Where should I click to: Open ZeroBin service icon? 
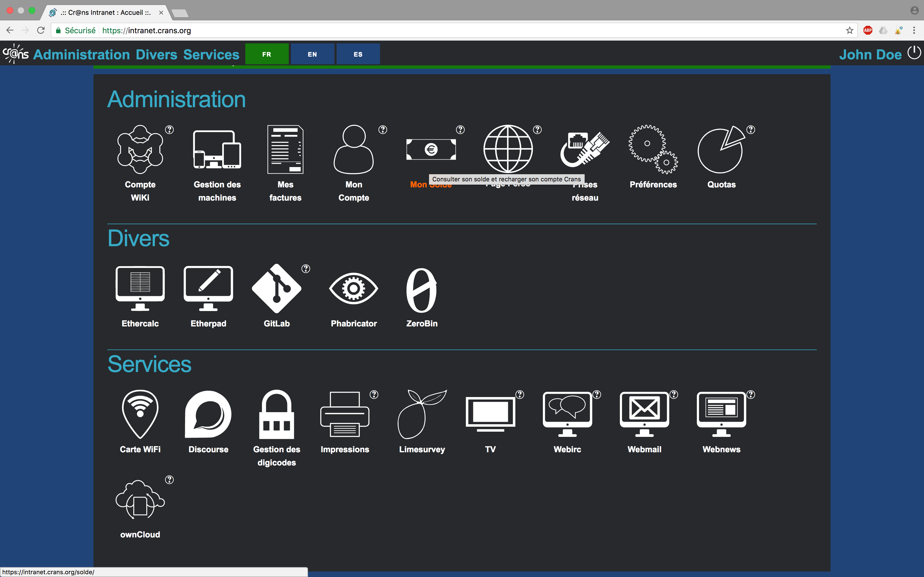coord(422,290)
